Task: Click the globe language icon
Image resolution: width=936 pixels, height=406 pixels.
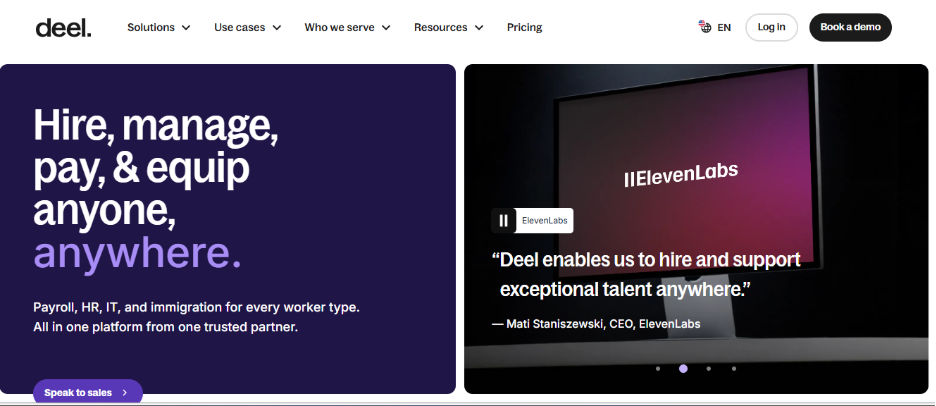Action: pyautogui.click(x=705, y=27)
